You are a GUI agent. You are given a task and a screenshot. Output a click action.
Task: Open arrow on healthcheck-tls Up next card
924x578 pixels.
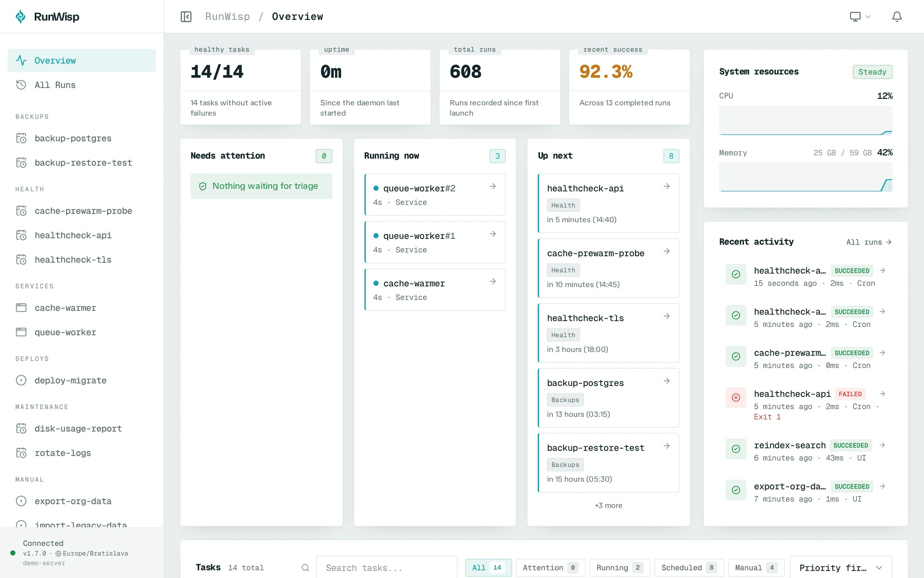pos(667,316)
